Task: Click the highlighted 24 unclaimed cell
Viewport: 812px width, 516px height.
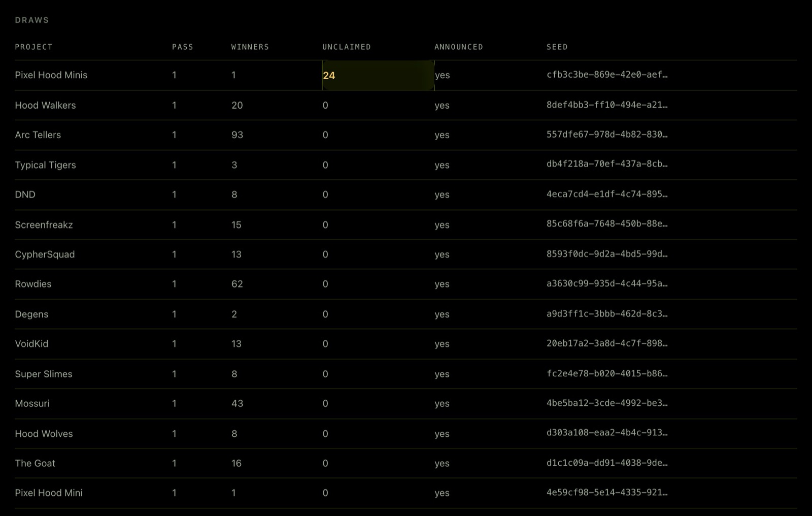Action: (x=378, y=75)
